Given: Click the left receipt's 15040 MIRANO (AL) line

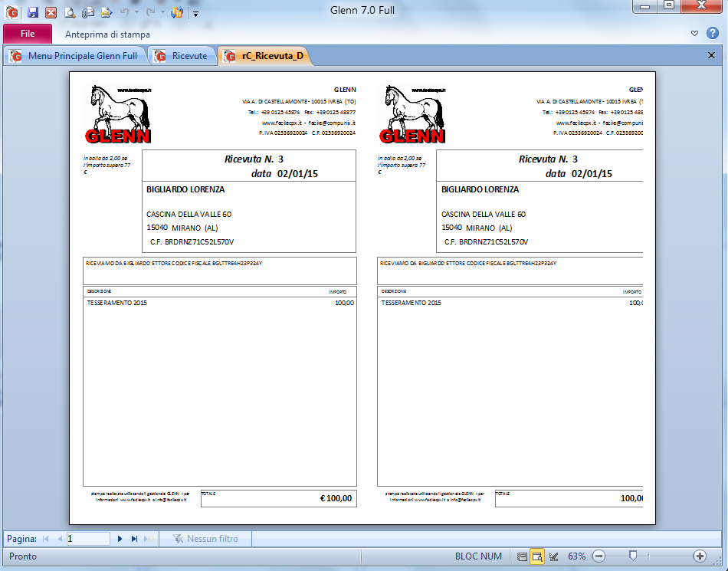Looking at the screenshot, I should click(x=182, y=228).
